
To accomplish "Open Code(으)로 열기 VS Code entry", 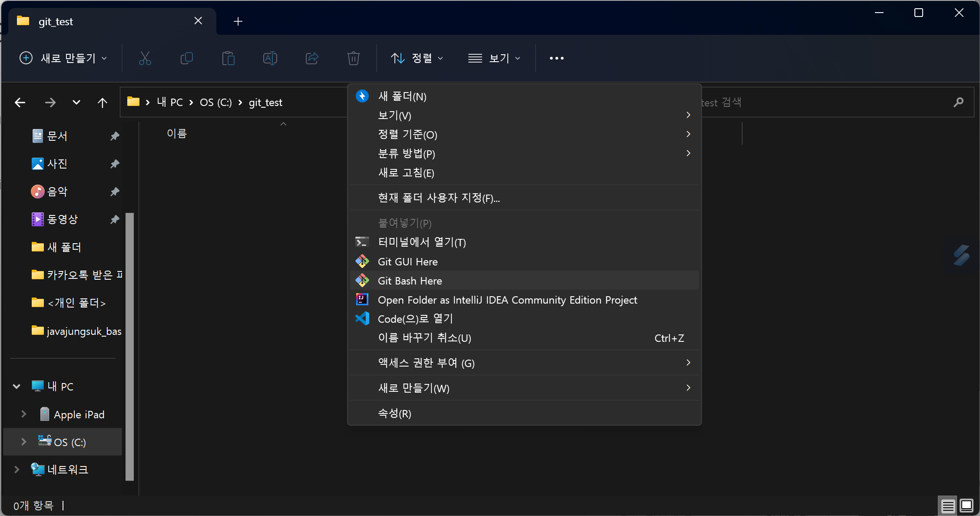I will point(415,319).
